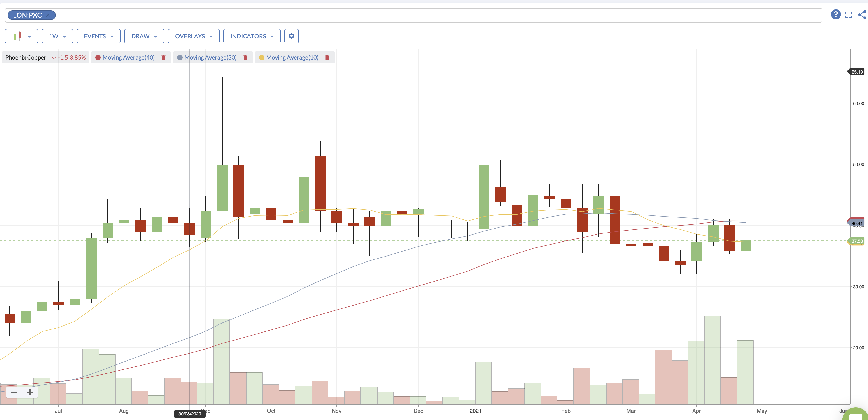The height and width of the screenshot is (420, 868).
Task: Open Moving Average(10) settings label
Action: pos(292,58)
